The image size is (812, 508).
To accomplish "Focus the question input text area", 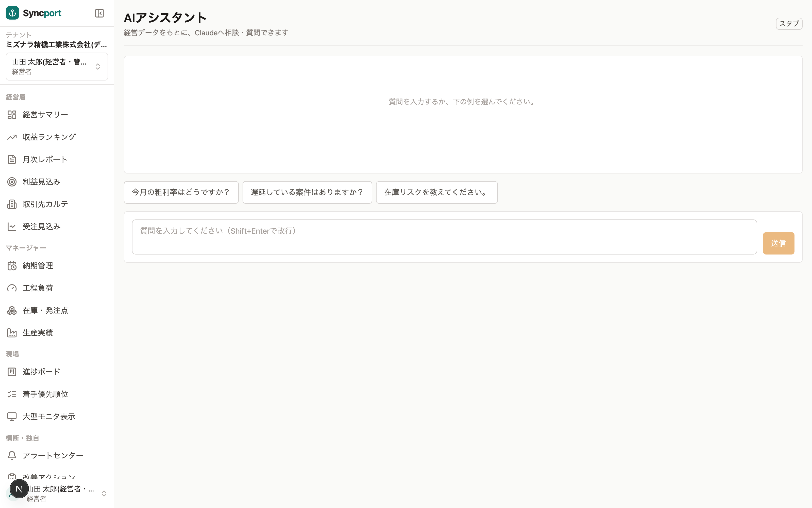I will click(444, 237).
